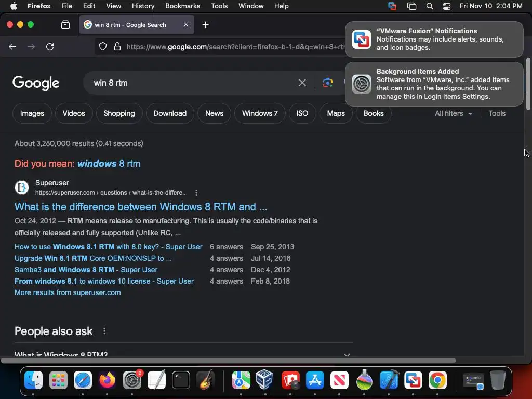The width and height of the screenshot is (532, 399).
Task: Open the File menu
Action: click(67, 6)
